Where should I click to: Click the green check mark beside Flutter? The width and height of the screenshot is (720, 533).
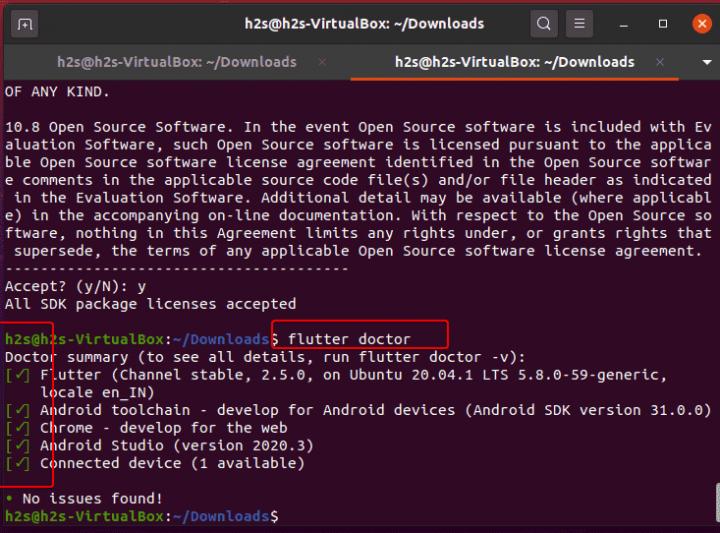(18, 375)
